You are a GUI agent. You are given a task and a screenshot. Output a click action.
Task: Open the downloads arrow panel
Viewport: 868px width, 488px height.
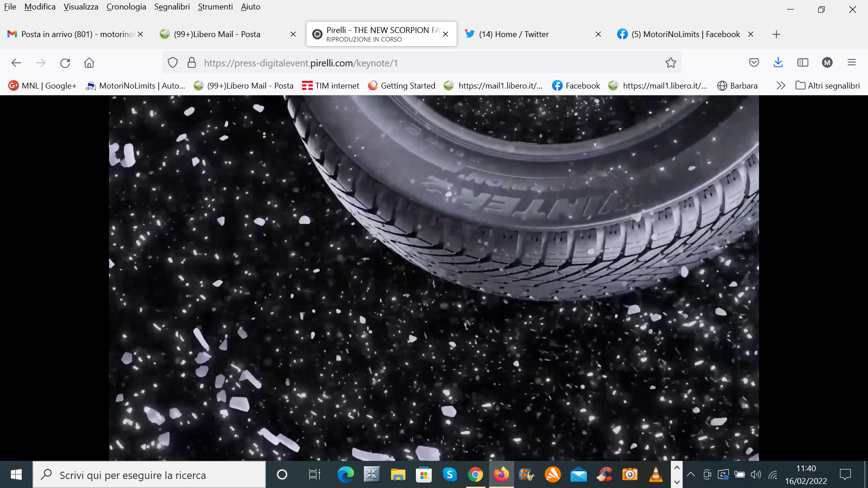click(778, 63)
